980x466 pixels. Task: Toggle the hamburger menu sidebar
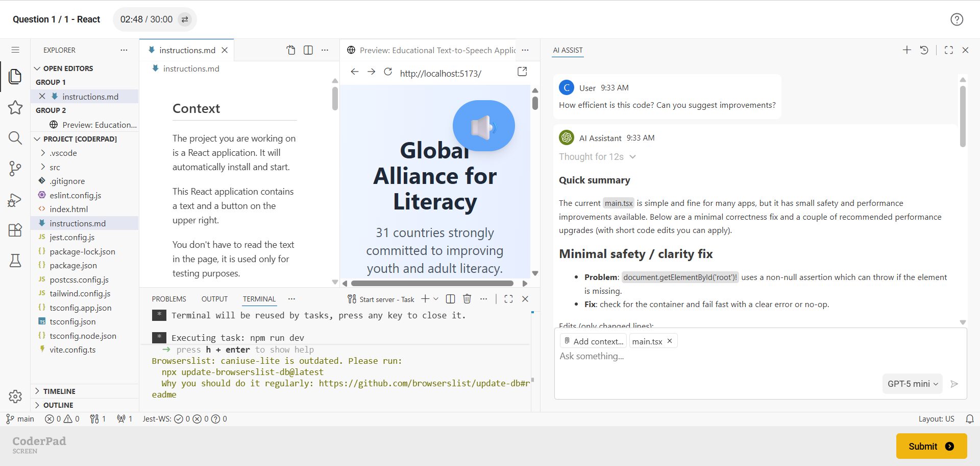tap(15, 50)
